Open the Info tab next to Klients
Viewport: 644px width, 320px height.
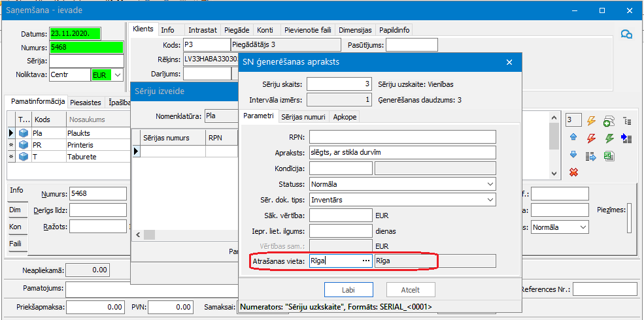click(167, 30)
